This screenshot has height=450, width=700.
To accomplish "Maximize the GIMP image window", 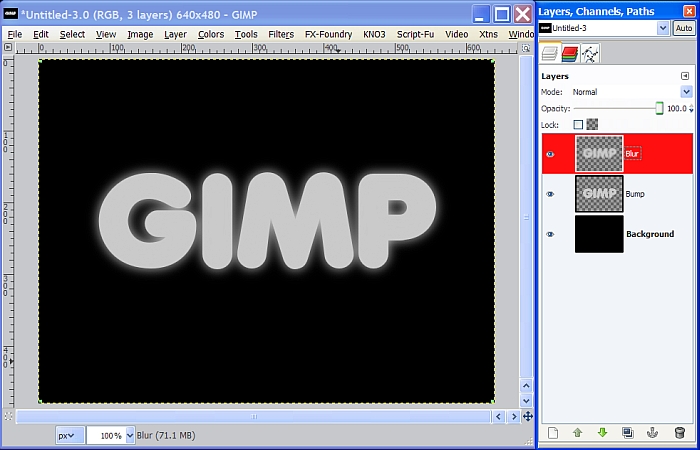I will click(501, 14).
